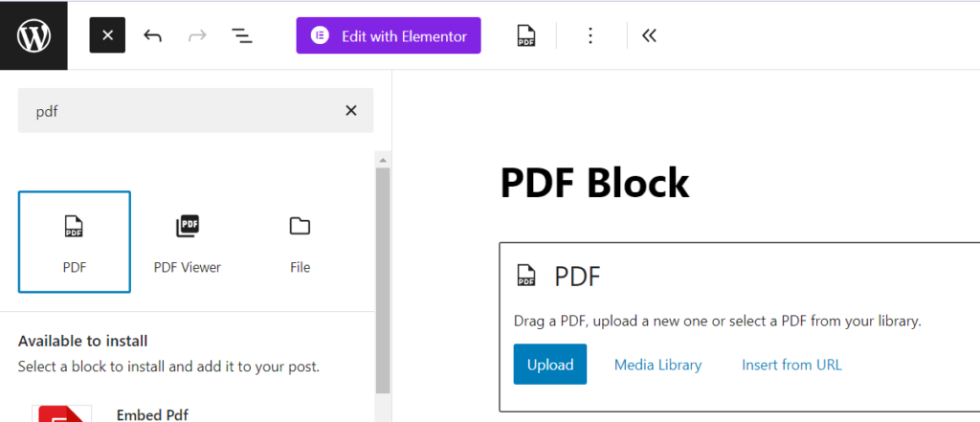The image size is (980, 422).
Task: Open the three-dot options menu
Action: [x=590, y=35]
